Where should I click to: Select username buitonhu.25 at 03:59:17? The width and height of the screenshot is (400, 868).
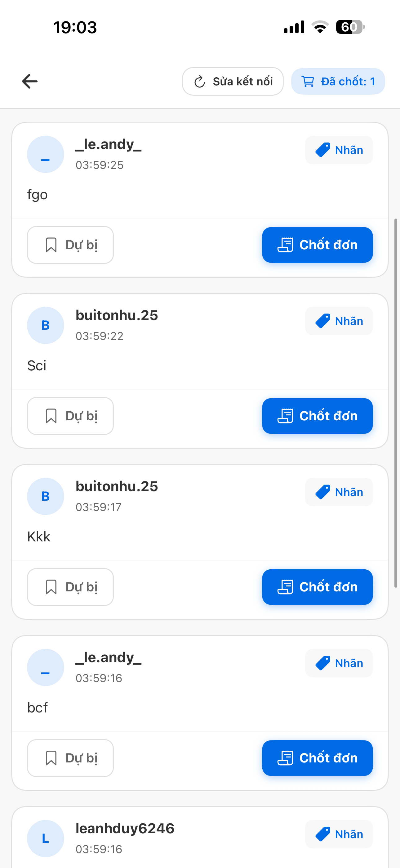[117, 486]
